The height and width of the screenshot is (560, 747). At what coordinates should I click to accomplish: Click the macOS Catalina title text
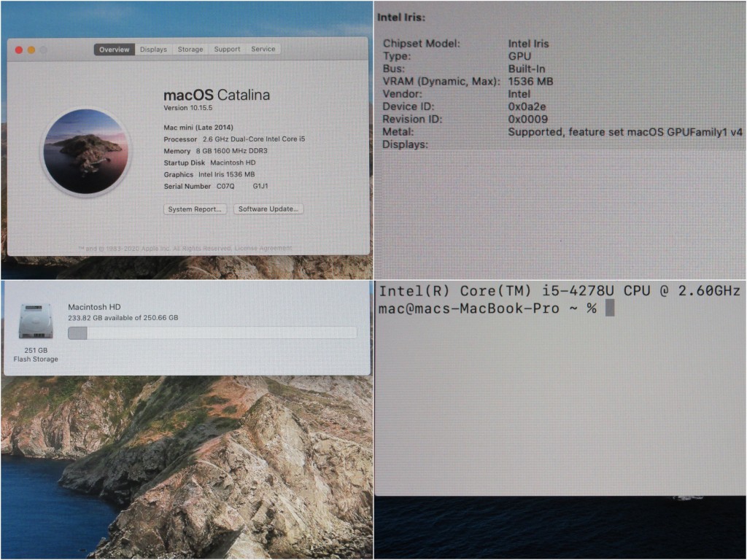(x=217, y=95)
